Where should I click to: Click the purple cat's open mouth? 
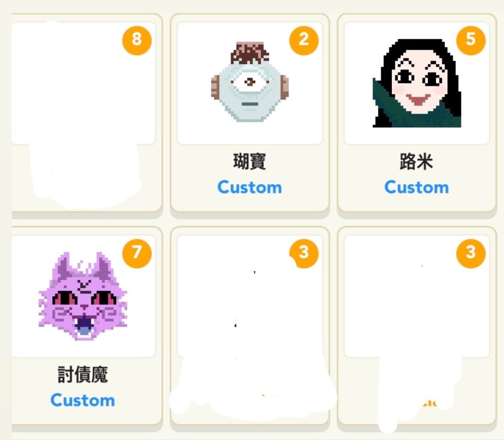[84, 326]
